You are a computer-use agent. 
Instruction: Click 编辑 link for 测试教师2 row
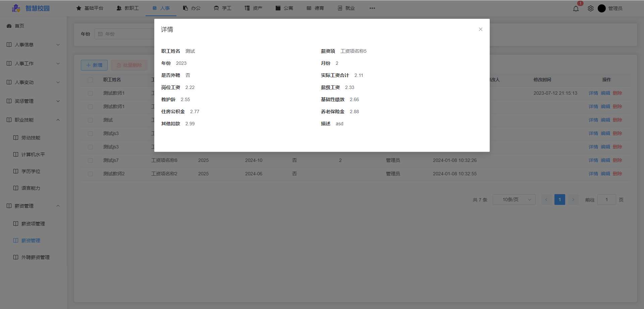605,174
